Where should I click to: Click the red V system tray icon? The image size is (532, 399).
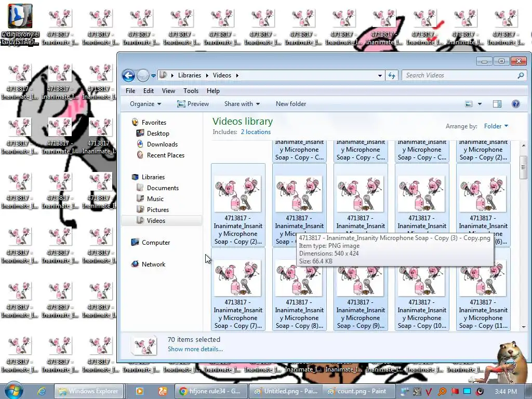pyautogui.click(x=429, y=392)
